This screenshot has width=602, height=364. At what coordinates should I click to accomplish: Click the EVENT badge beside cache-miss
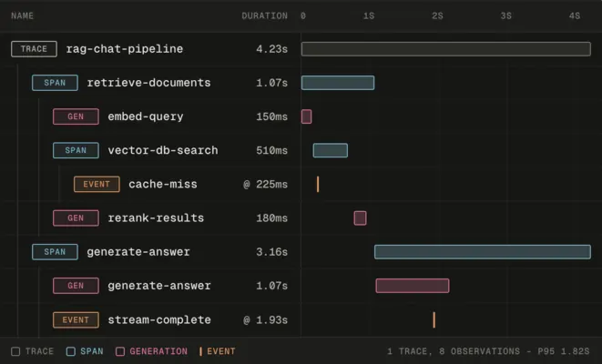tap(97, 184)
